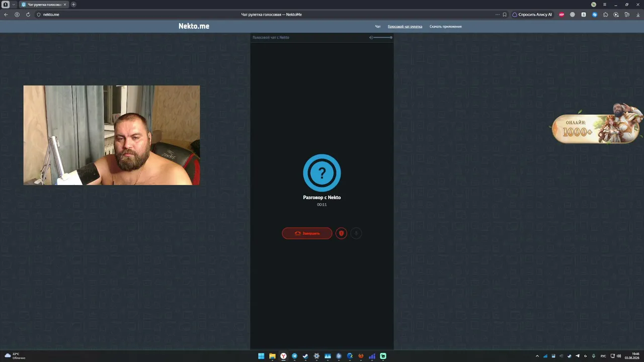Open browser hamburger main menu

(x=605, y=5)
